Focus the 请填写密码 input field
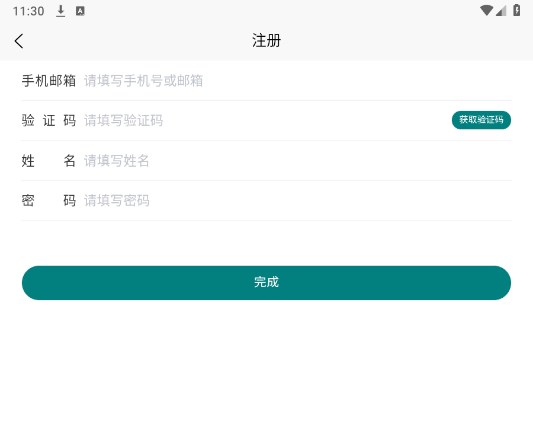 [x=297, y=201]
